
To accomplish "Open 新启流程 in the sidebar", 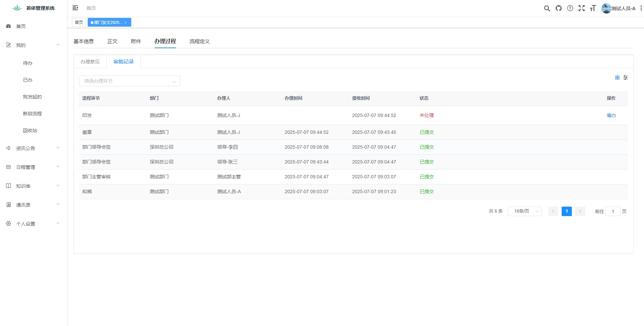I will tap(32, 114).
